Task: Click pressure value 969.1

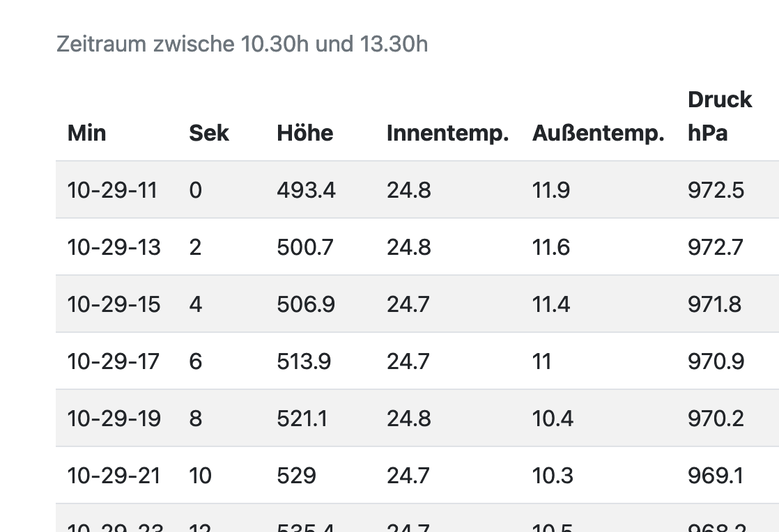Action: pyautogui.click(x=715, y=476)
